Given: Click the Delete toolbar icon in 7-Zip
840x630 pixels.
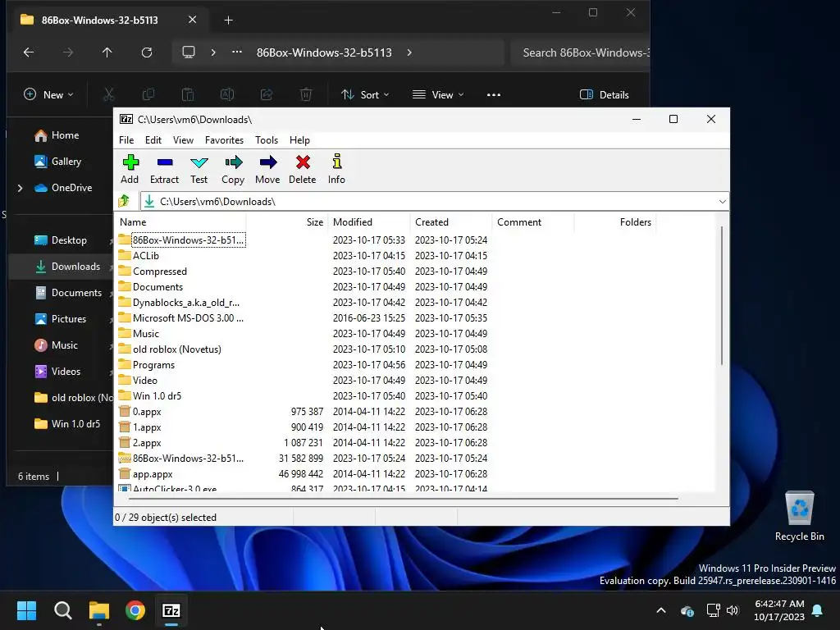Looking at the screenshot, I should click(x=303, y=169).
